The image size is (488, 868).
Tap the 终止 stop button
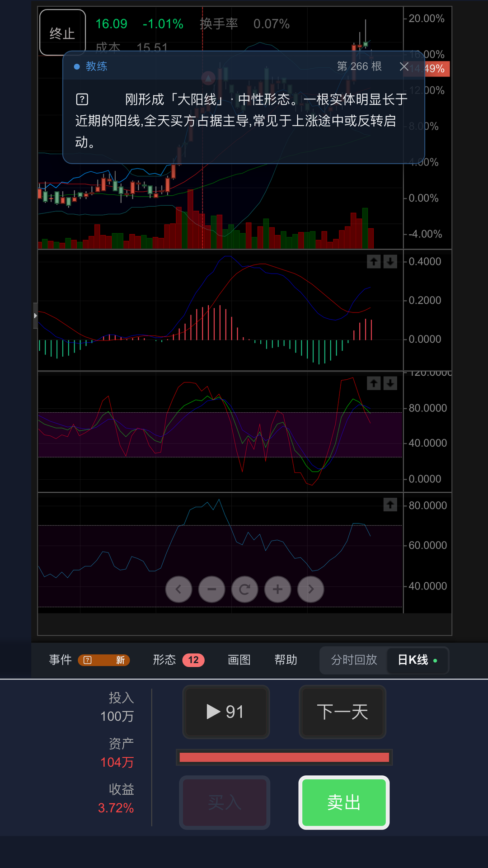coord(62,33)
